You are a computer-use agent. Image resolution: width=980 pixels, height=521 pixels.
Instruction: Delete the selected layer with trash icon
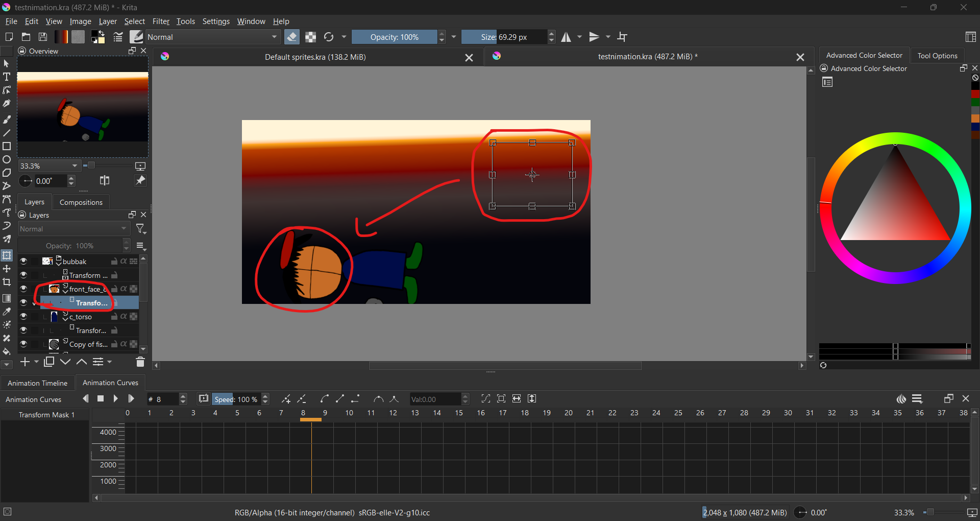point(140,362)
